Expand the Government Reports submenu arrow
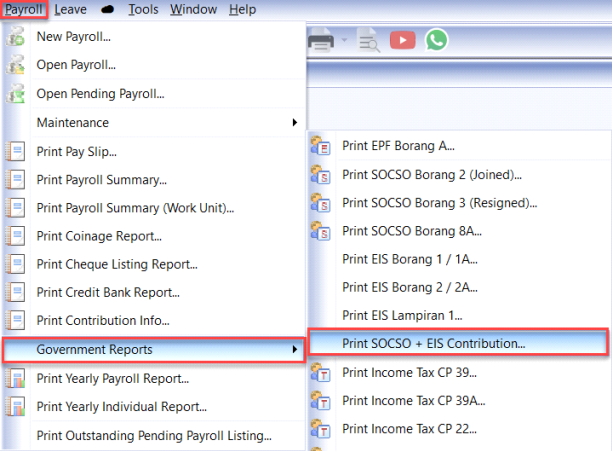This screenshot has width=613, height=452. click(x=295, y=349)
